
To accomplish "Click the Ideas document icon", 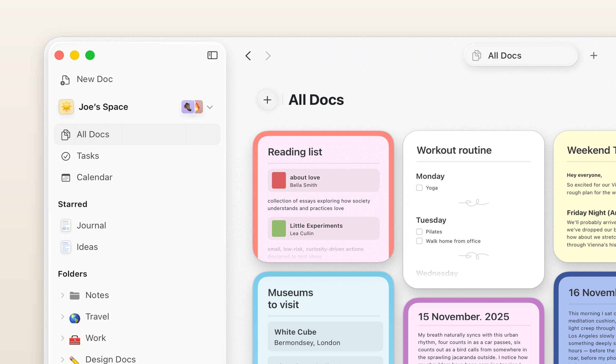I will click(x=66, y=247).
